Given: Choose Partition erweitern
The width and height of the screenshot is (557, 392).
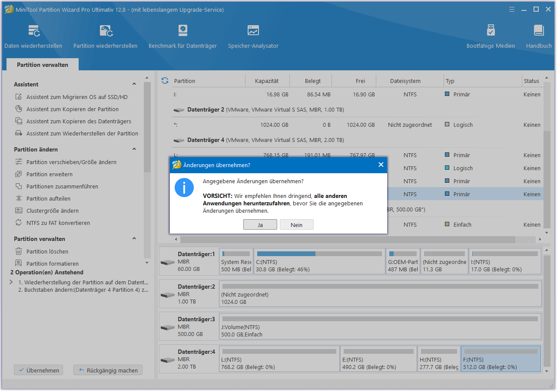Looking at the screenshot, I should click(49, 175).
